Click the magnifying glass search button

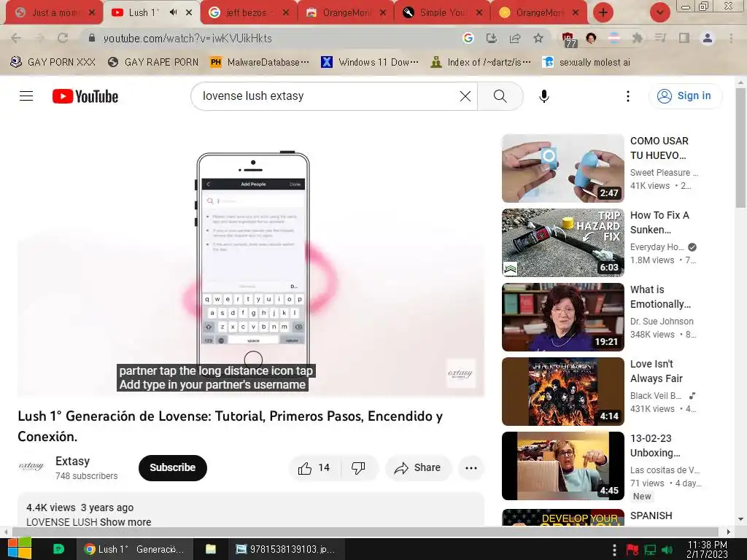point(500,96)
